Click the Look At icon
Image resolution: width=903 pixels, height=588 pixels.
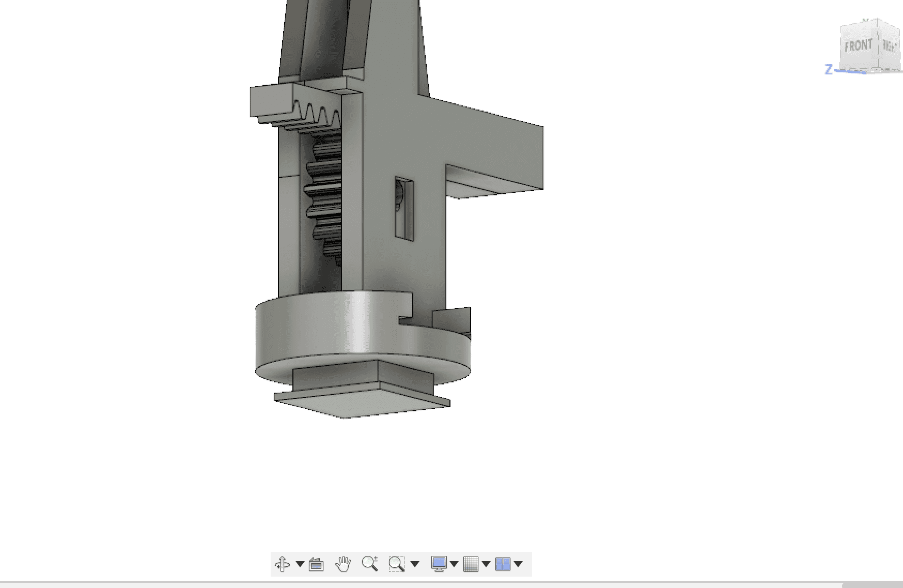pos(316,564)
